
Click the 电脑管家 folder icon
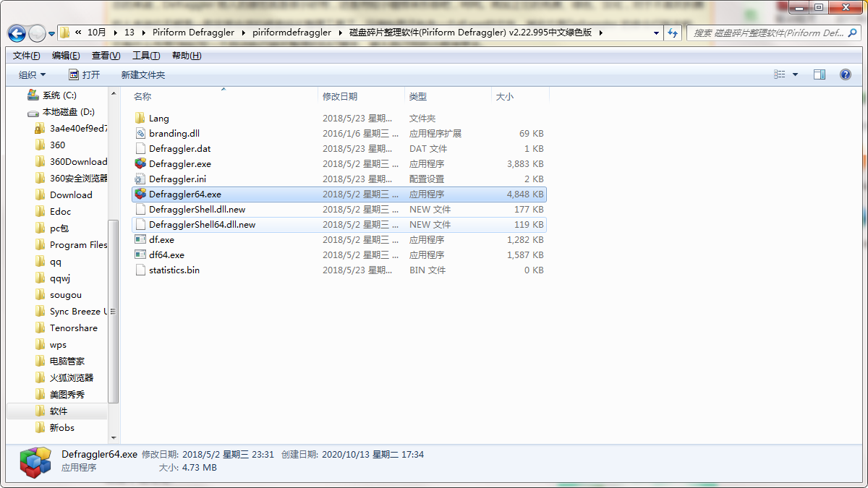pyautogui.click(x=41, y=361)
